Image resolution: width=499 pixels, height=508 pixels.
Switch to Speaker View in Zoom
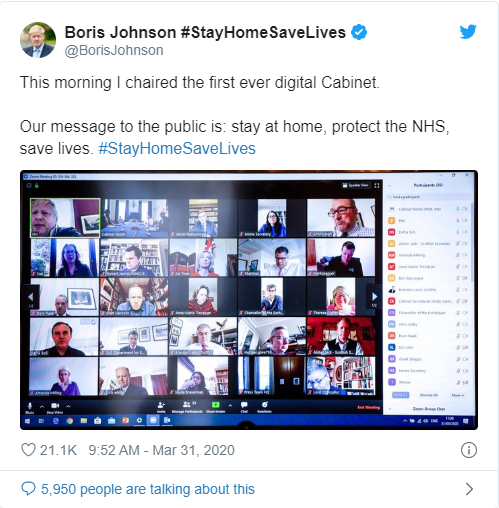tap(356, 185)
